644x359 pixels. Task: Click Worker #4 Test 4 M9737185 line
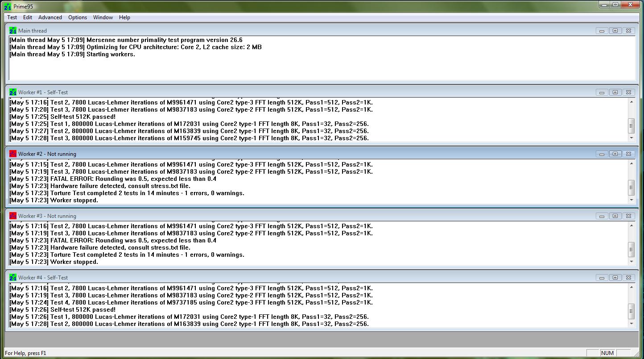tap(191, 302)
